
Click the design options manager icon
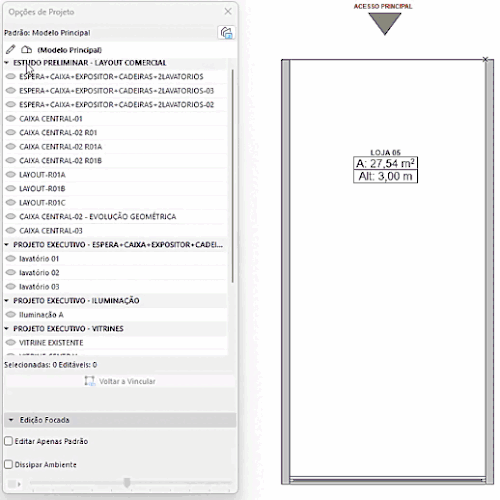coord(226,33)
